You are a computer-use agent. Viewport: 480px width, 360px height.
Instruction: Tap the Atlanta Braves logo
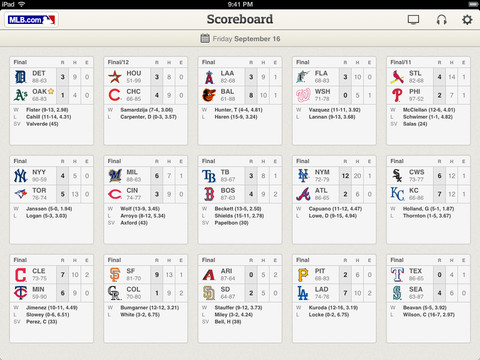pyautogui.click(x=303, y=194)
